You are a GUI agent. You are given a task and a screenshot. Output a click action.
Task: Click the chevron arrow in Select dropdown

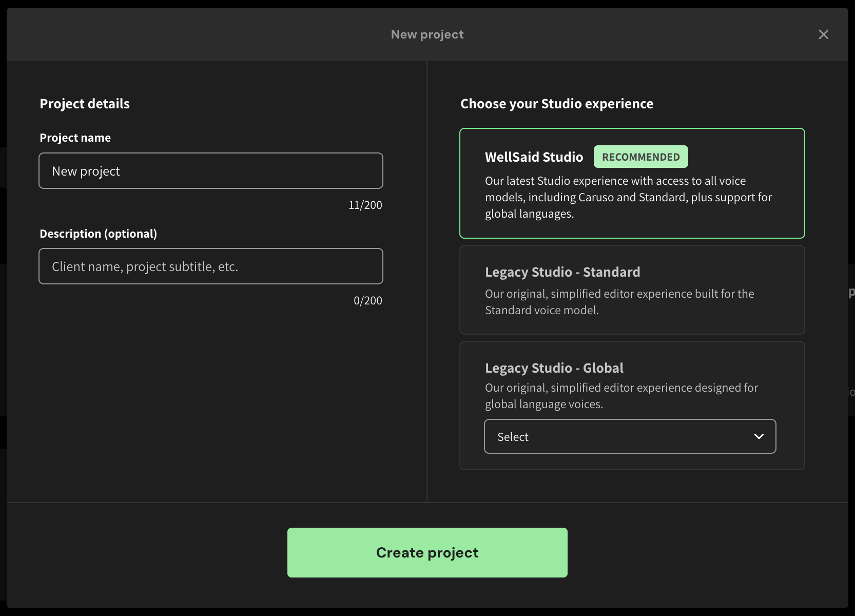point(759,437)
